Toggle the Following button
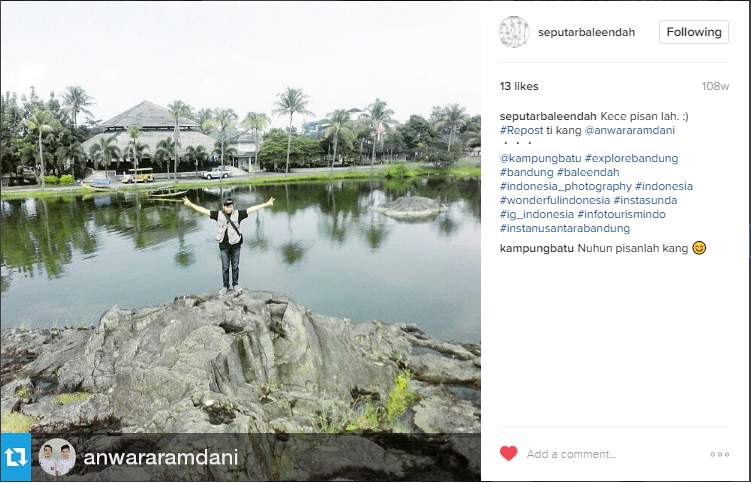Image resolution: width=751 pixels, height=484 pixels. tap(694, 32)
